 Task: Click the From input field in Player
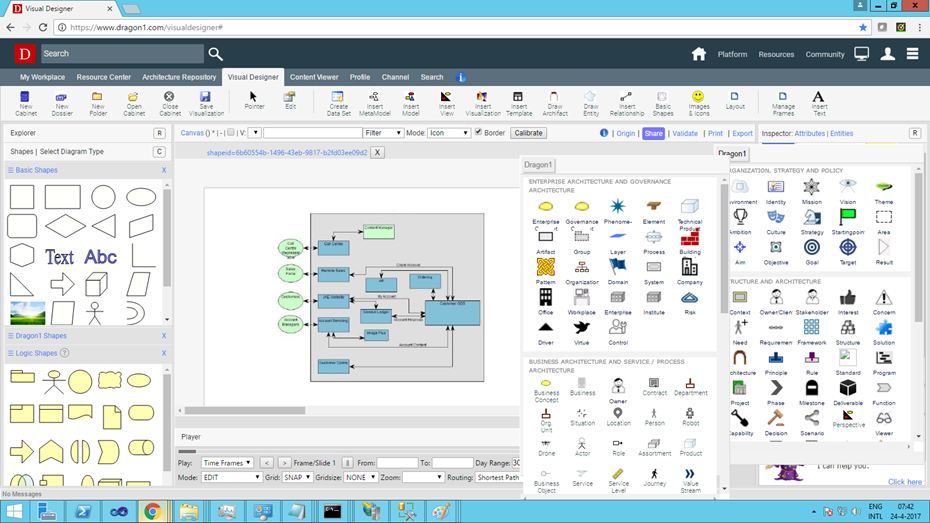(x=397, y=463)
